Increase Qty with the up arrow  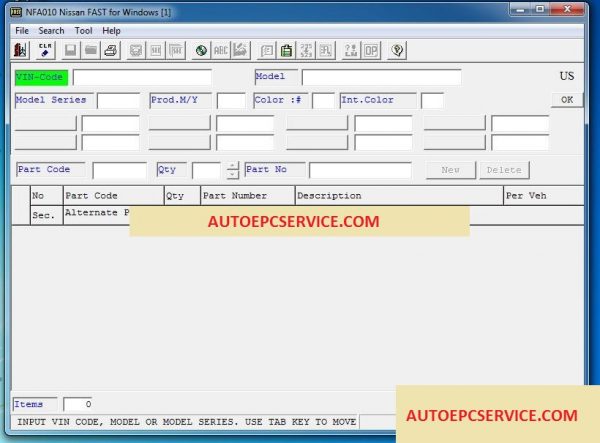click(x=232, y=166)
